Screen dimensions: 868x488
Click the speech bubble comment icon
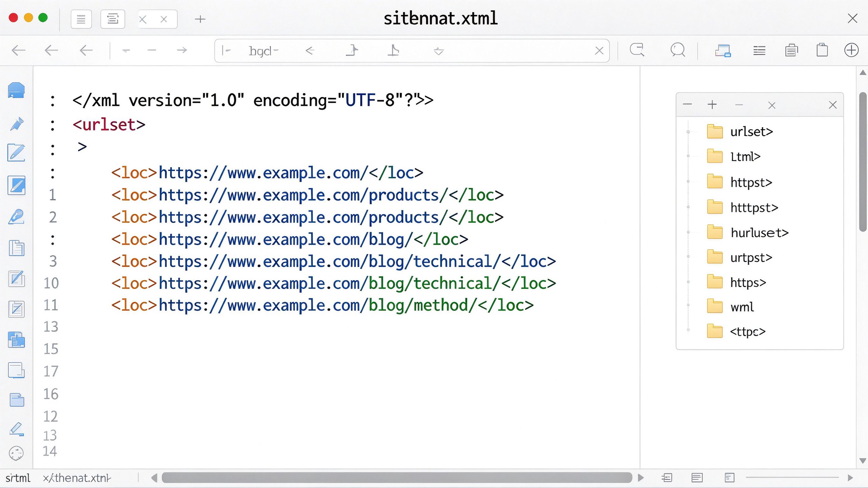pos(678,50)
